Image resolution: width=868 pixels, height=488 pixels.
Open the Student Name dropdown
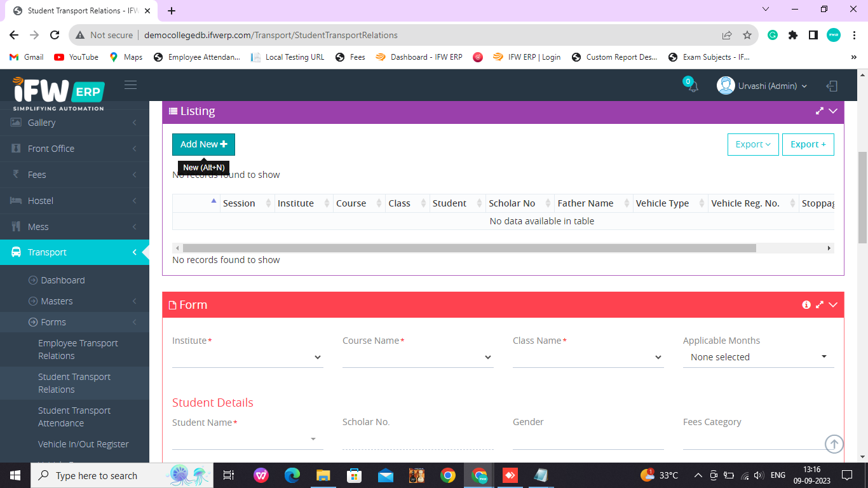pyautogui.click(x=248, y=439)
